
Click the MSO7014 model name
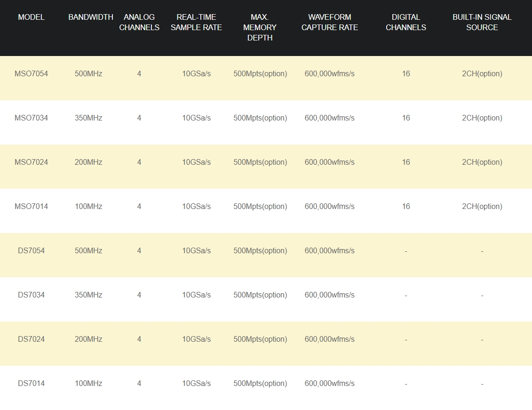coord(31,206)
